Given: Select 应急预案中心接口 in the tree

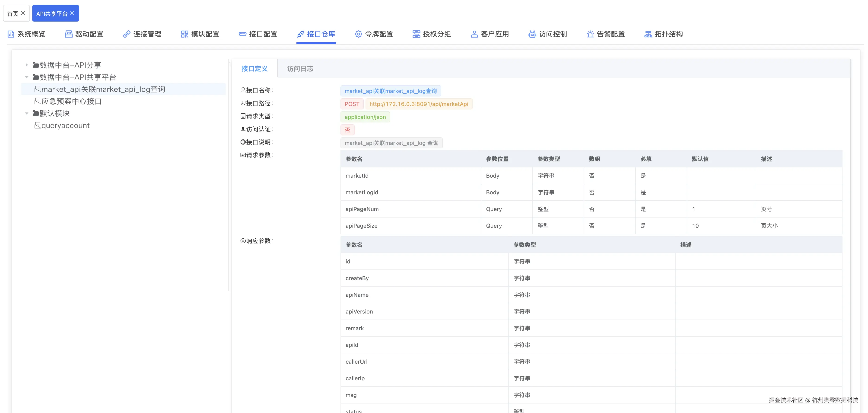Looking at the screenshot, I should [71, 102].
